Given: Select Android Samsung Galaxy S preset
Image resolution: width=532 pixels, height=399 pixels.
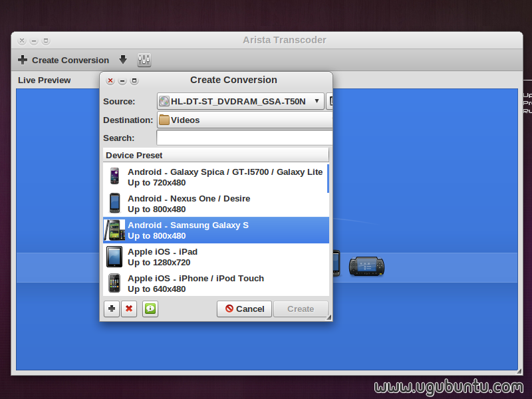Looking at the screenshot, I should (x=216, y=230).
